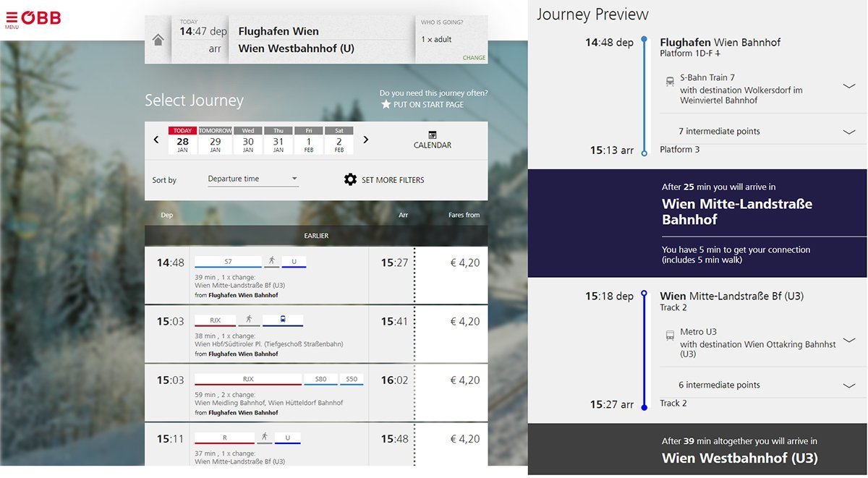
Task: Select the Thu 31 Jan date tab
Action: pyautogui.click(x=278, y=141)
